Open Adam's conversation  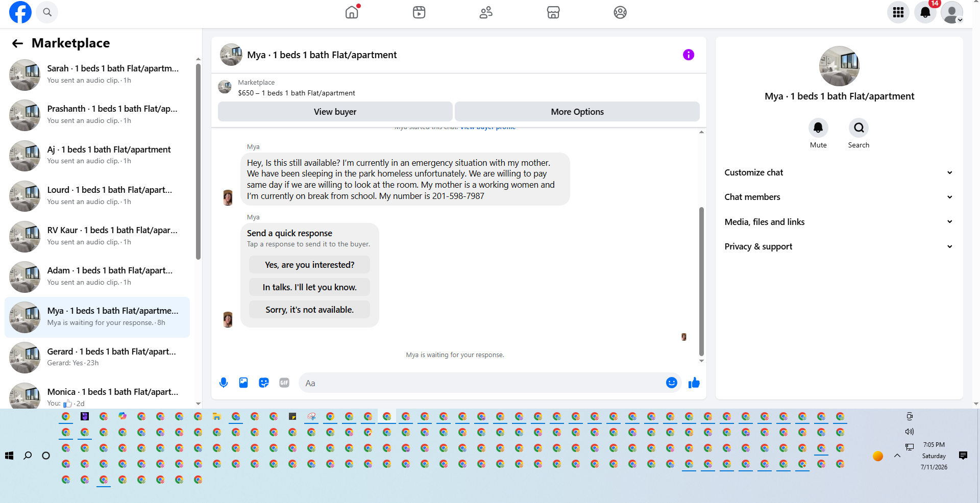(x=97, y=276)
